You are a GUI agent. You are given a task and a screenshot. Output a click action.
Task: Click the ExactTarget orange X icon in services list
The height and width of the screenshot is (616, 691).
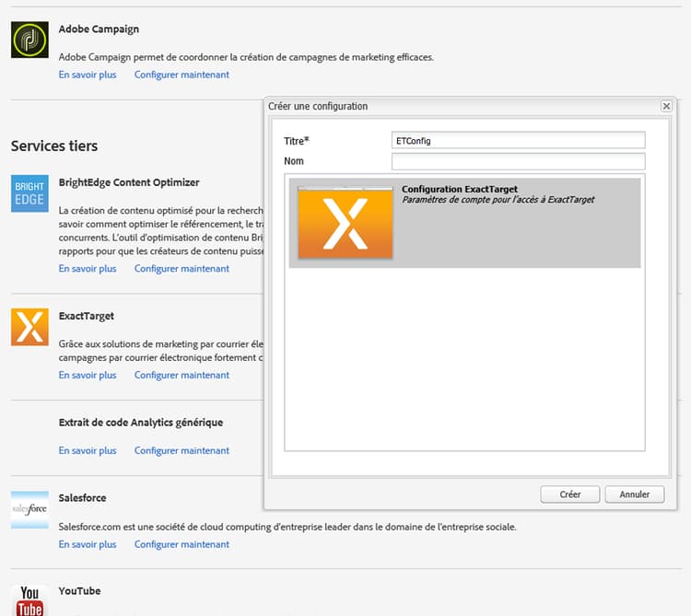pyautogui.click(x=29, y=327)
